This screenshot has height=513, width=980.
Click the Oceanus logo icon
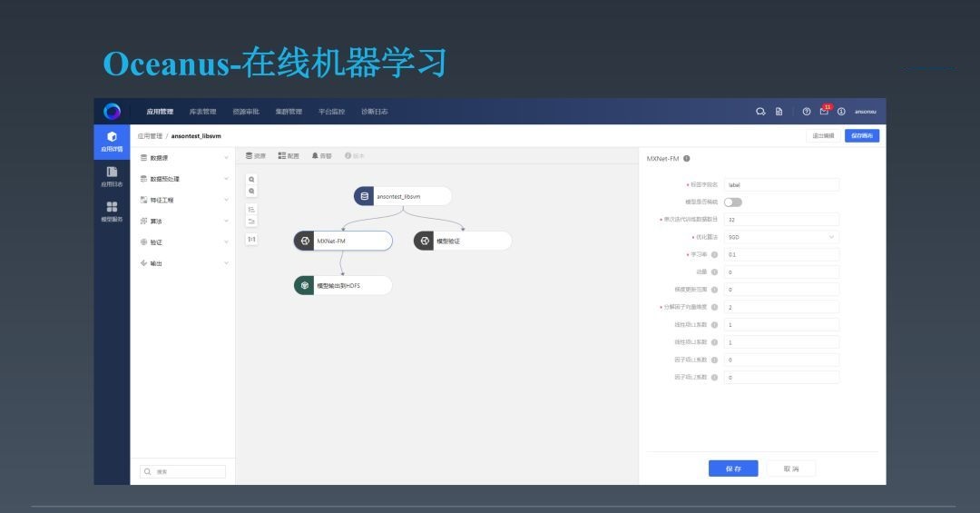[112, 111]
